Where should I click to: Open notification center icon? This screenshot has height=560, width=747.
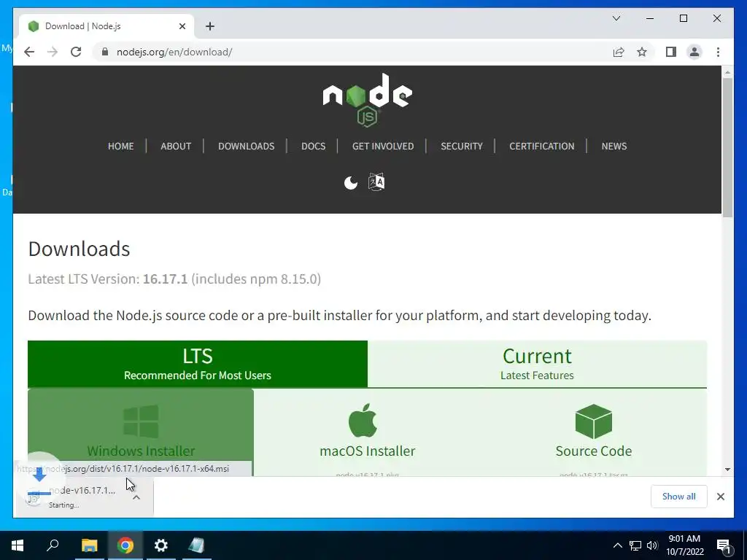click(x=724, y=546)
